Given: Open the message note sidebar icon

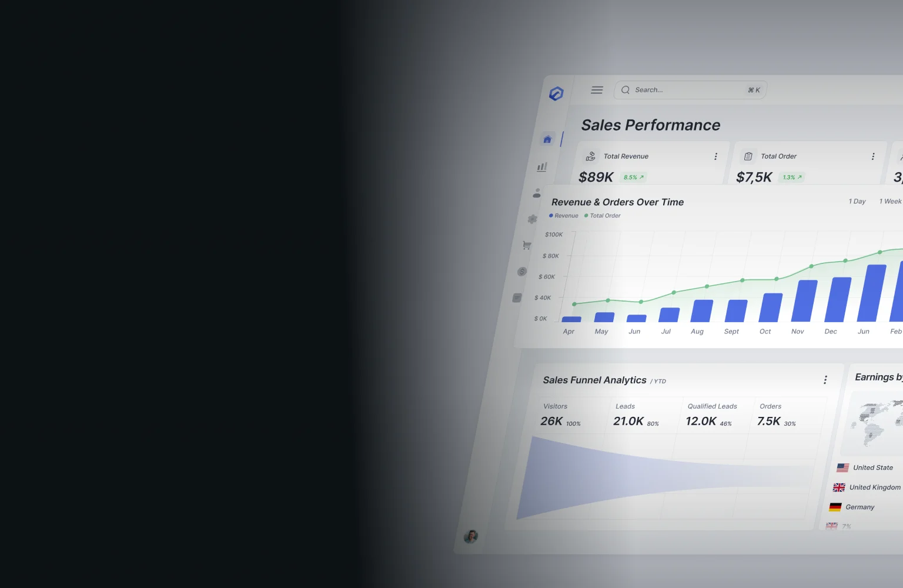Looking at the screenshot, I should pos(517,298).
